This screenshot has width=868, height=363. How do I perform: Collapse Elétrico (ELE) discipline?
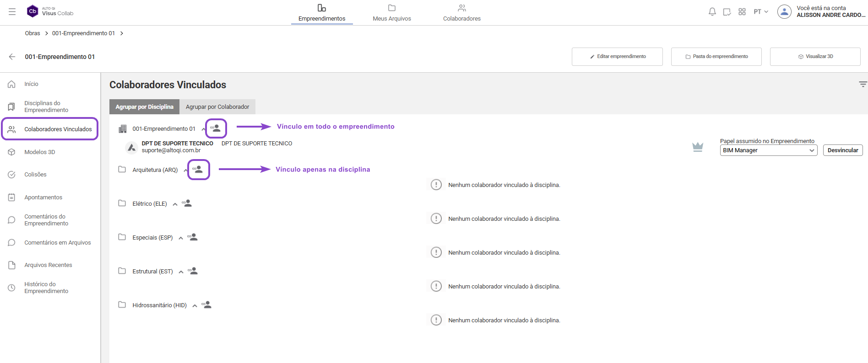point(175,204)
